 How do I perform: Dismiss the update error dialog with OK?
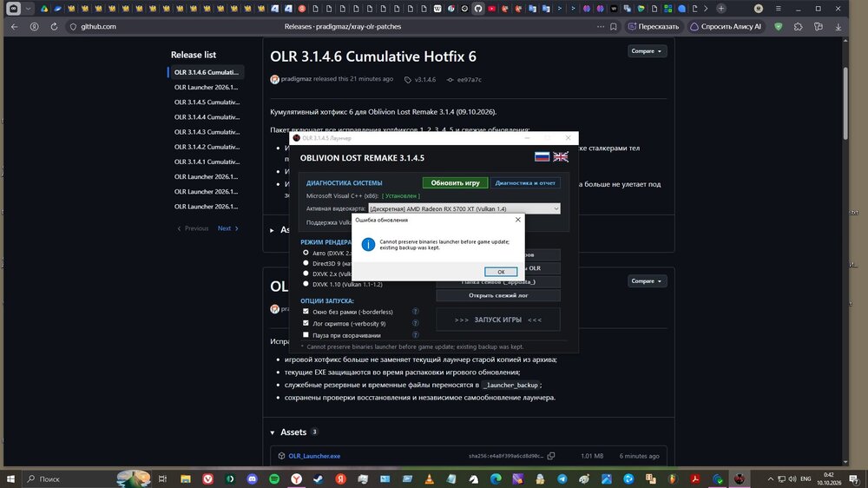[501, 272]
